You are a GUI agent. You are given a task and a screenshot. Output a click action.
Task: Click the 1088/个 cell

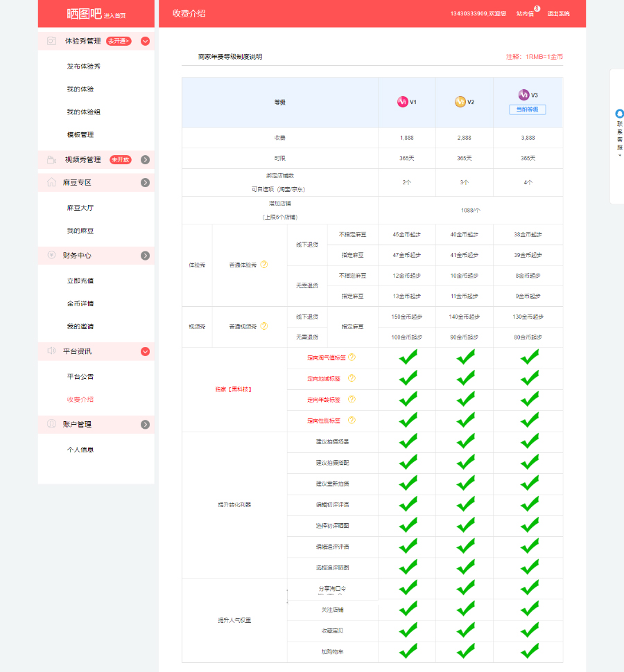click(x=471, y=210)
